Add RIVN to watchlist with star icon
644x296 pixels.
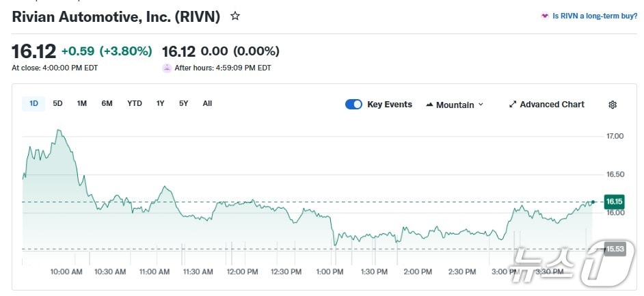[235, 16]
